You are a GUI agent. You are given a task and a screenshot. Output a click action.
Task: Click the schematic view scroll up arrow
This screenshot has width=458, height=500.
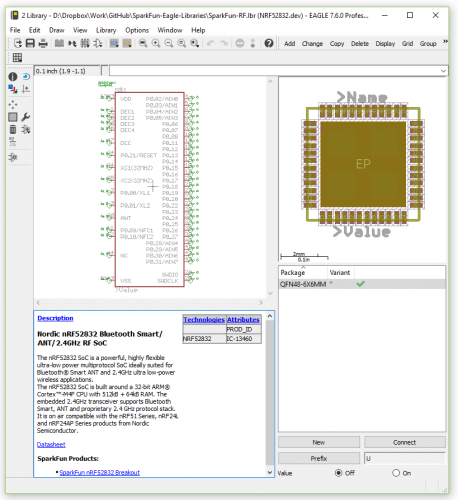[270, 81]
